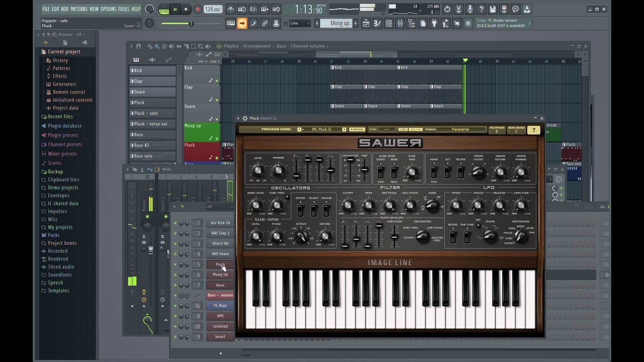Mute the Moog up playlist track
This screenshot has height=362, width=644.
pos(217,138)
